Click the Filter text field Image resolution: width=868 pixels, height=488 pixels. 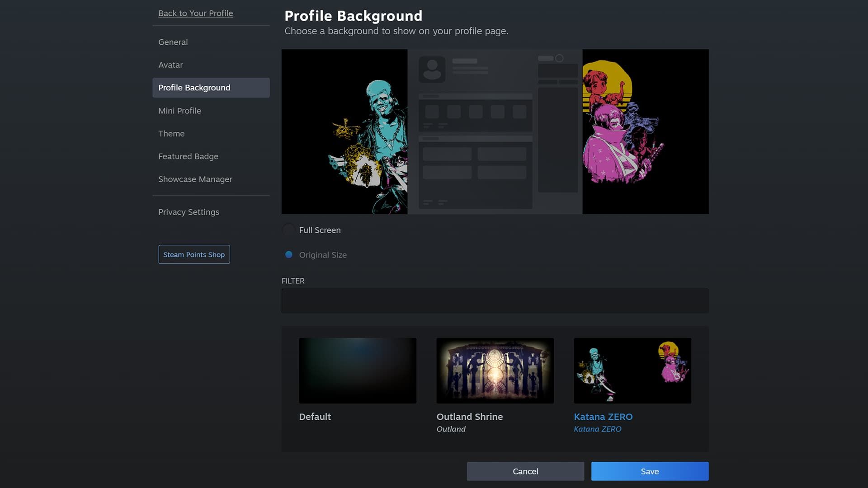pos(495,301)
